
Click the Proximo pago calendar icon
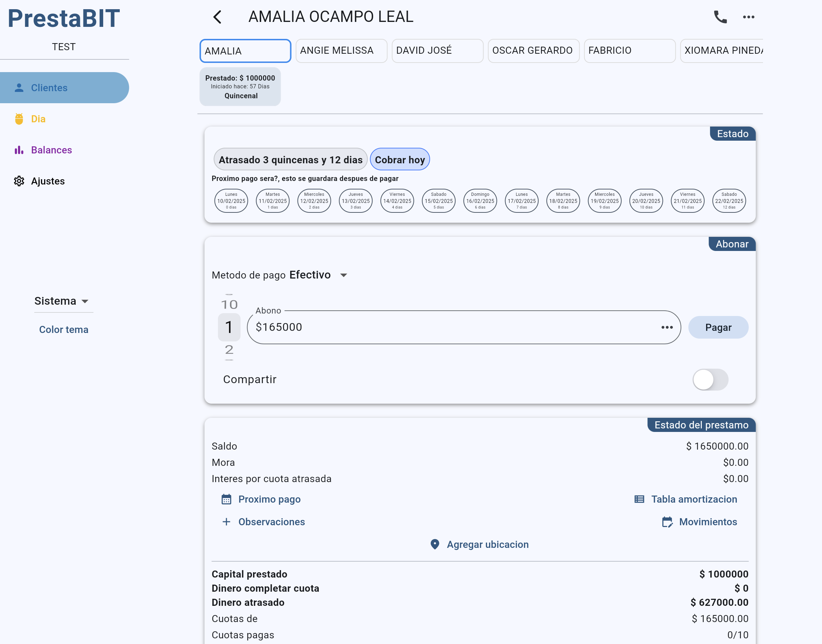(226, 499)
